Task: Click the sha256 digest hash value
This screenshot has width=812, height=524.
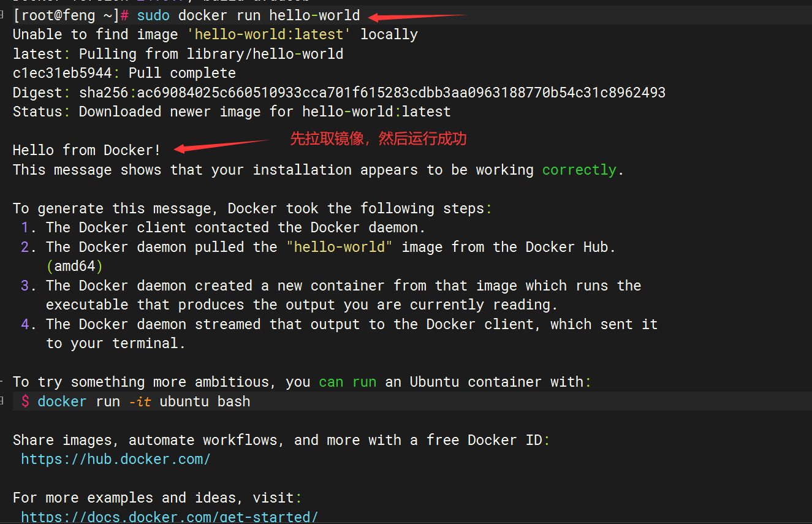Action: (x=401, y=93)
